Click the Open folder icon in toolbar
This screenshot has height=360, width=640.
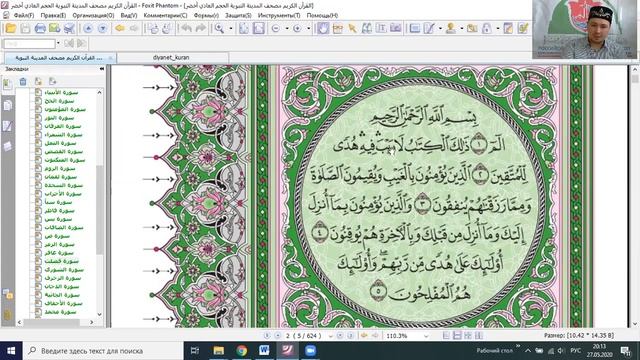(11, 28)
